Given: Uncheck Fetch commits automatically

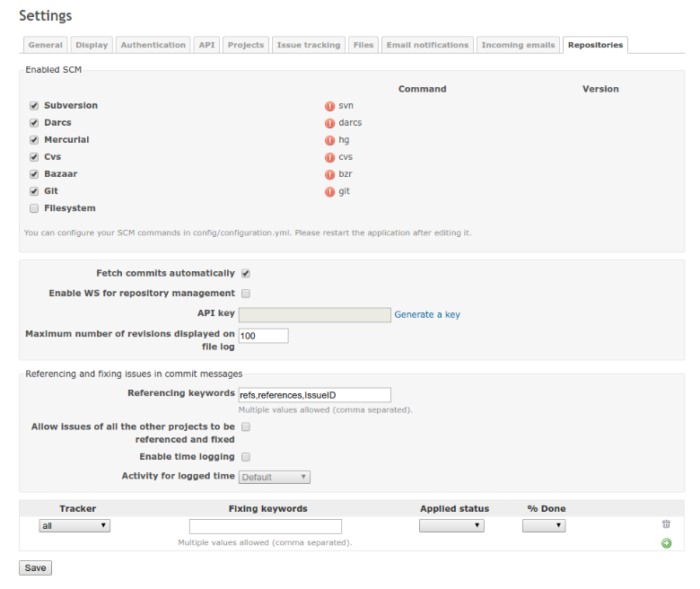Looking at the screenshot, I should point(245,273).
